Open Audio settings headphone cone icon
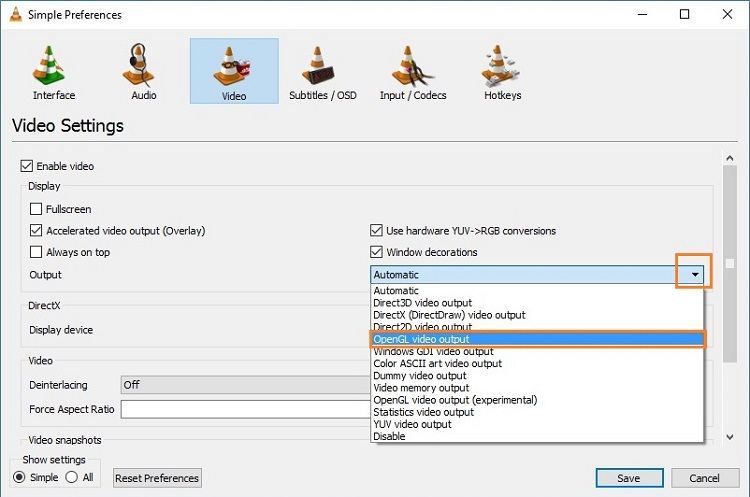Screen dimensions: 750x497 139,65
